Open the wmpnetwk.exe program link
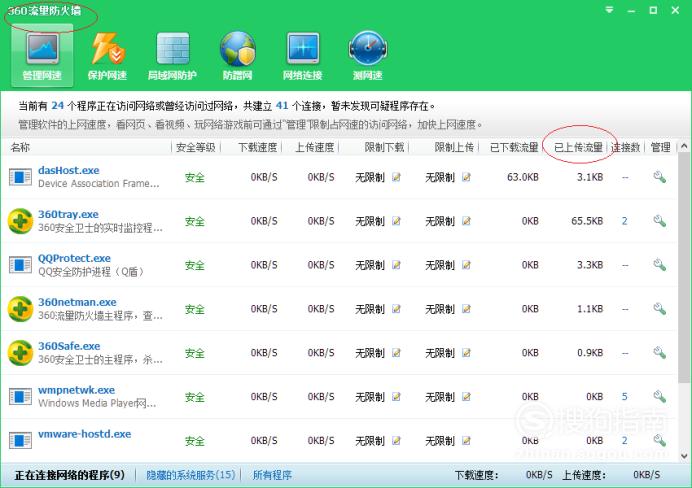This screenshot has height=488, width=692. 76,390
